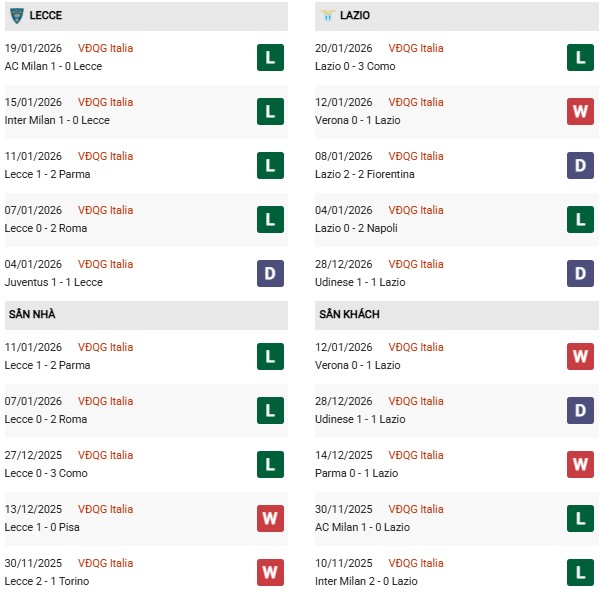Click the Lazio team crest icon
This screenshot has width=600, height=595.
(329, 16)
